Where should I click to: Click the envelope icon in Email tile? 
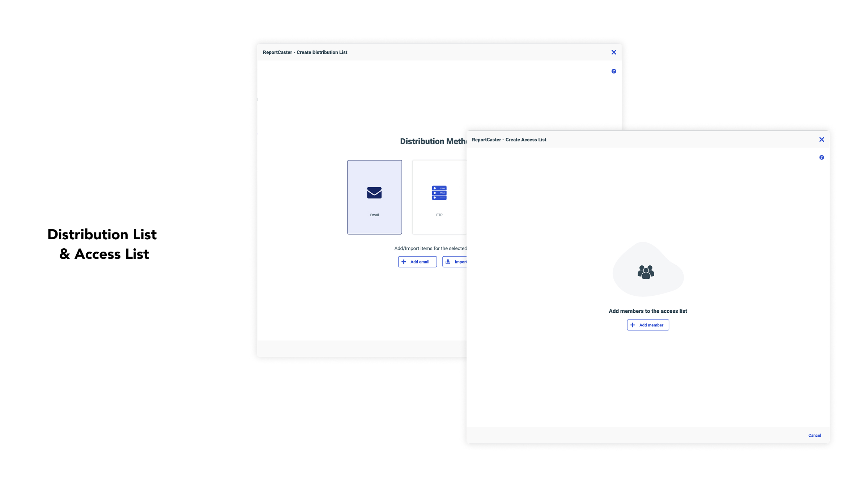click(x=374, y=193)
